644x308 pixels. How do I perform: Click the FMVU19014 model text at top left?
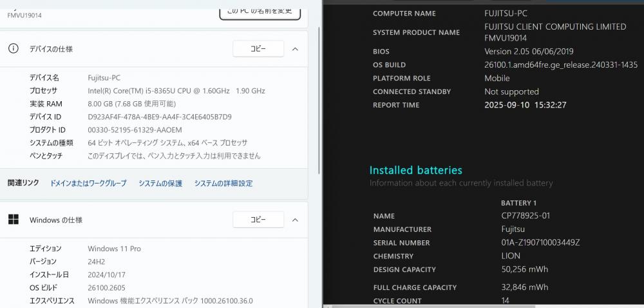24,15
